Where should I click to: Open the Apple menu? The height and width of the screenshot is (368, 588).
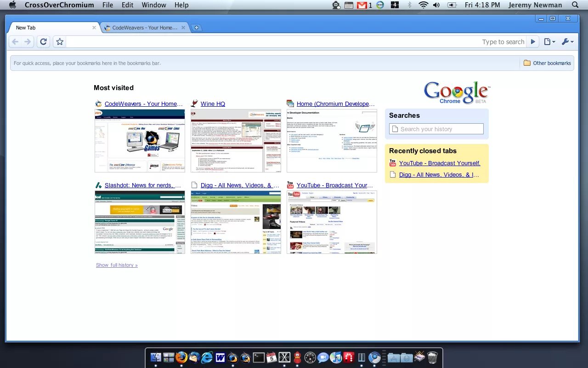(12, 5)
